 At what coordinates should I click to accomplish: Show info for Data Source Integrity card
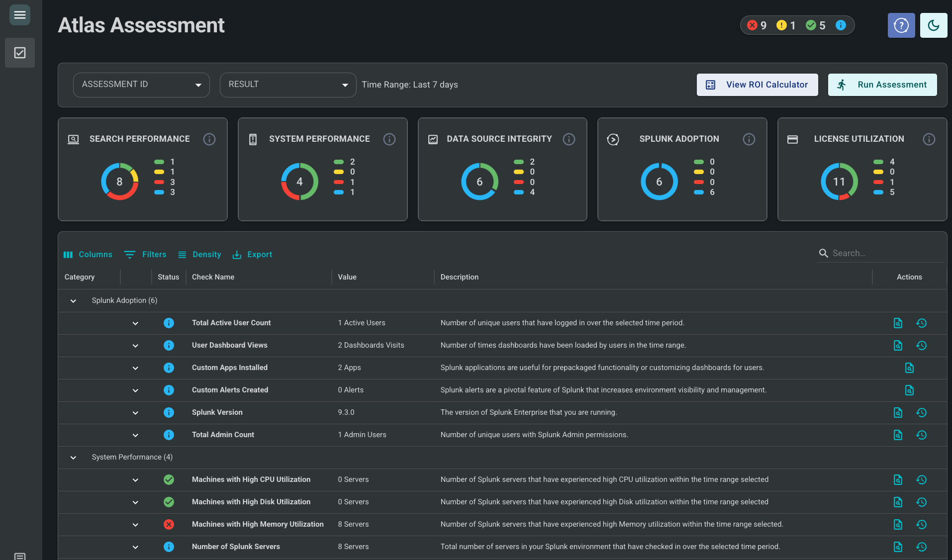569,139
